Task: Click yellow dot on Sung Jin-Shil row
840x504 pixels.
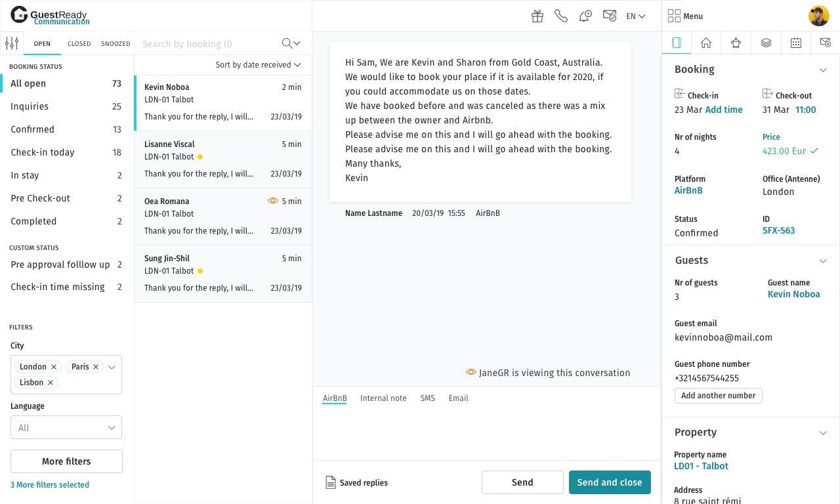Action: click(x=200, y=271)
